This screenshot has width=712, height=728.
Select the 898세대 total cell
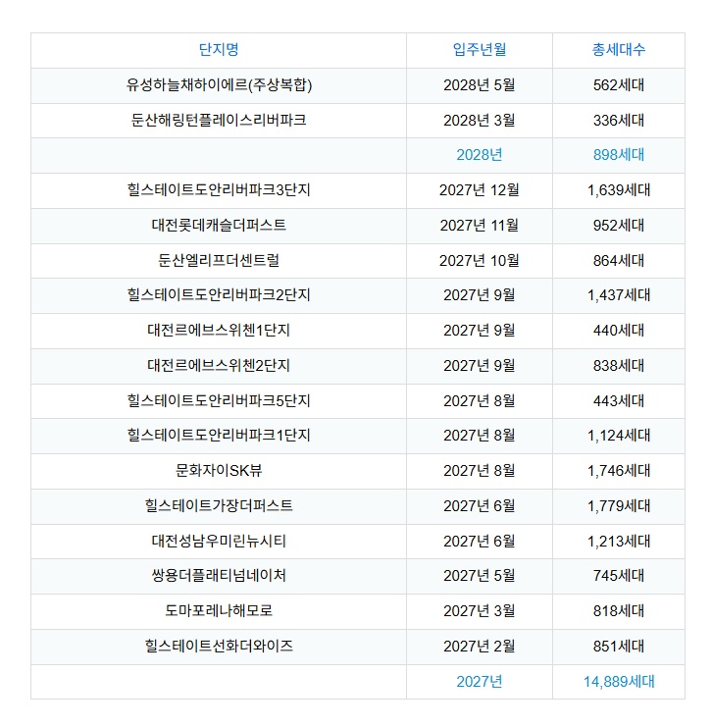tap(618, 155)
